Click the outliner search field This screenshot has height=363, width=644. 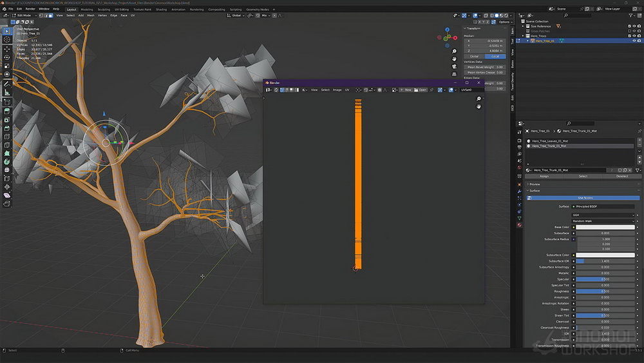pos(577,15)
